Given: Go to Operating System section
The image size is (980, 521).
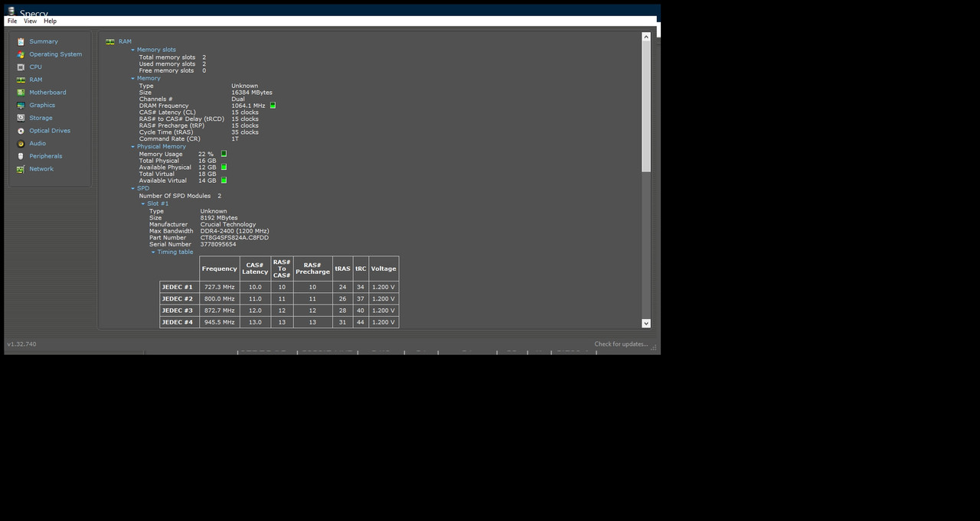Looking at the screenshot, I should coord(56,54).
